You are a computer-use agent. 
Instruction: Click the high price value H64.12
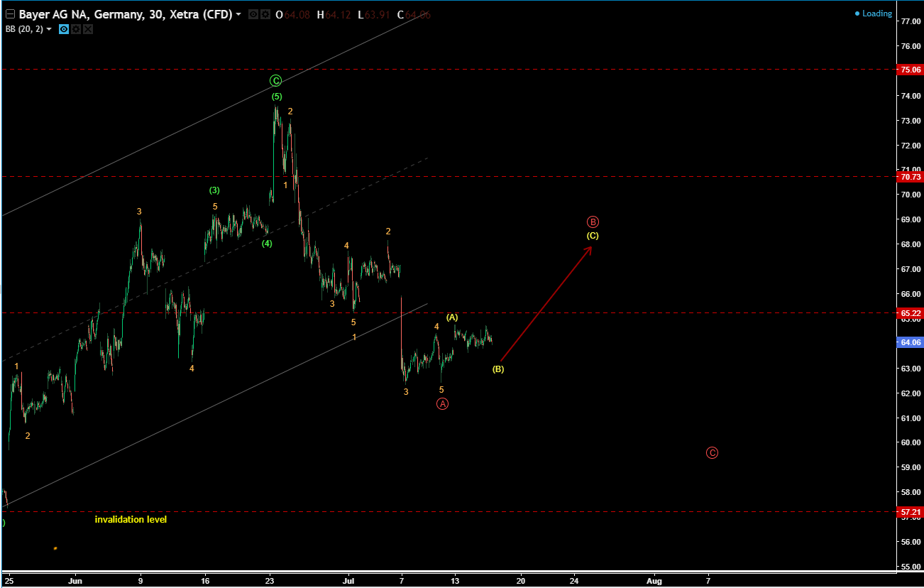(x=334, y=15)
